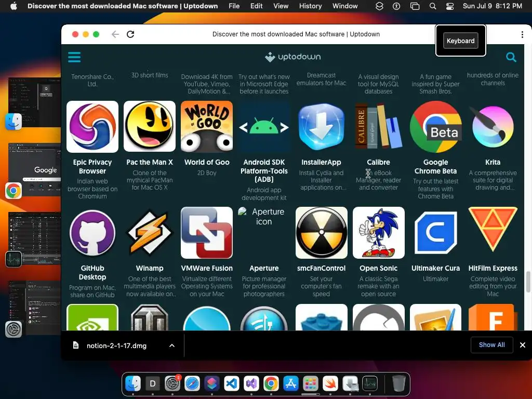532x399 pixels.
Task: Open Control Center in the menu bar
Action: point(450,6)
